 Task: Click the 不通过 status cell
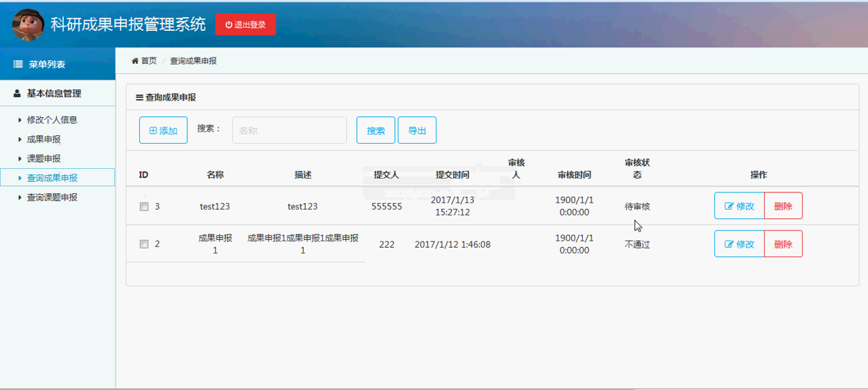coord(638,244)
